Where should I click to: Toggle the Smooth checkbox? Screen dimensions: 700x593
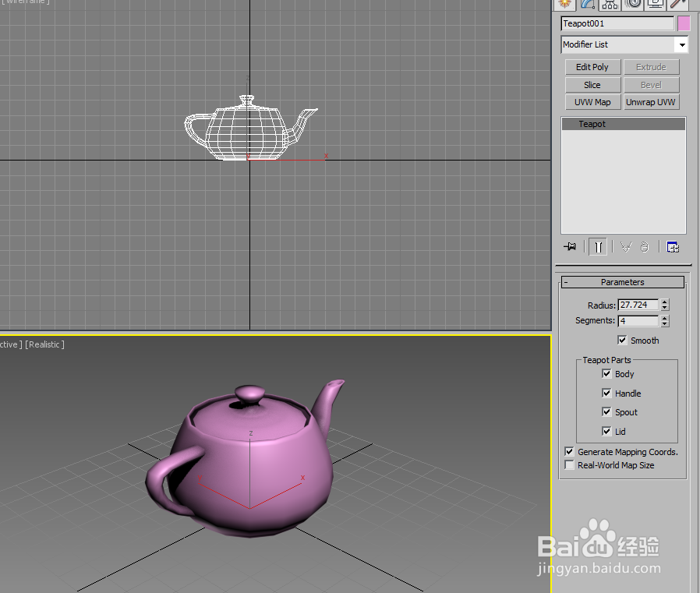pos(622,340)
